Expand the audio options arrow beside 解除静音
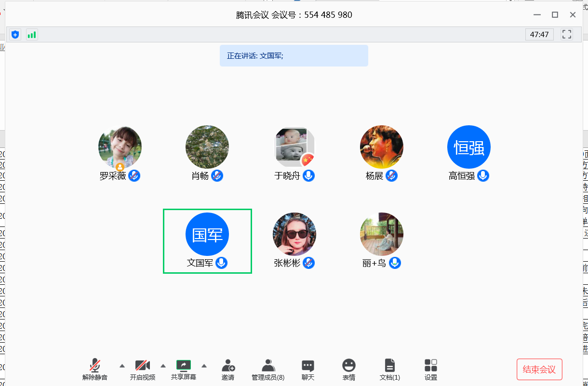 coord(122,365)
